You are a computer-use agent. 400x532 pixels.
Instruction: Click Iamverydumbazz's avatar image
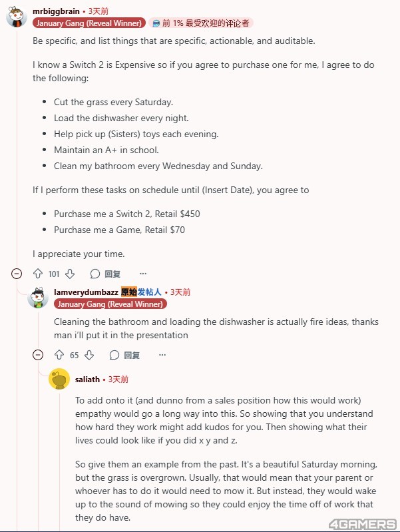pos(38,298)
